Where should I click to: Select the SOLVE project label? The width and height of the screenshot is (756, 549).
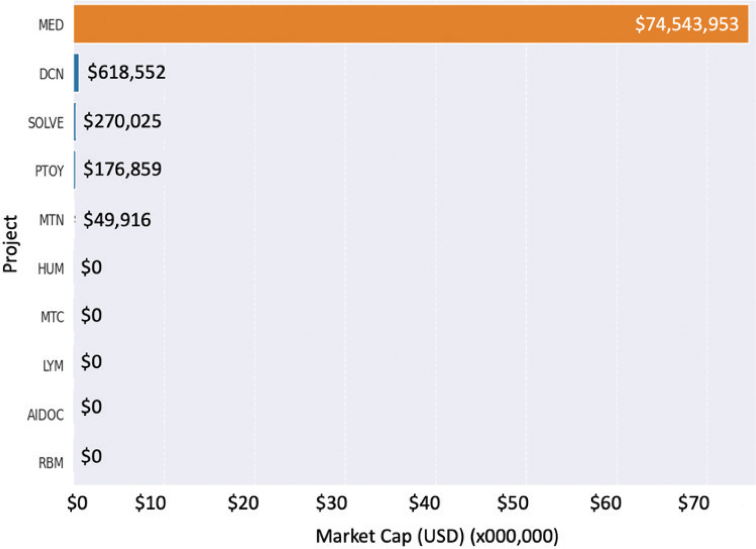coord(46,123)
